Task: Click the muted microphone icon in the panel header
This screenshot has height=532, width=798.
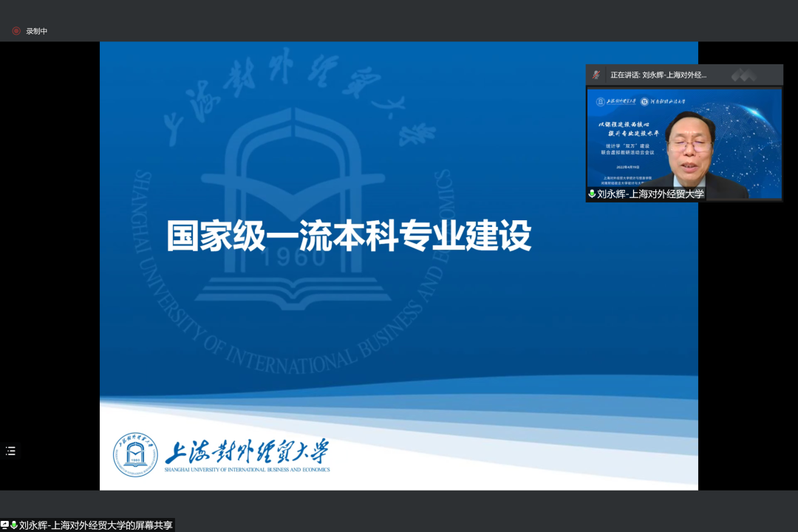Action: [x=596, y=75]
